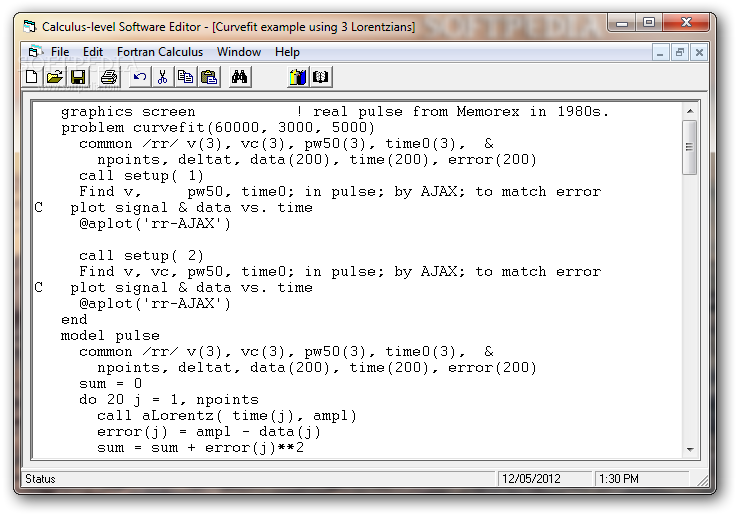Click the 'sum = 0' line

[110, 383]
